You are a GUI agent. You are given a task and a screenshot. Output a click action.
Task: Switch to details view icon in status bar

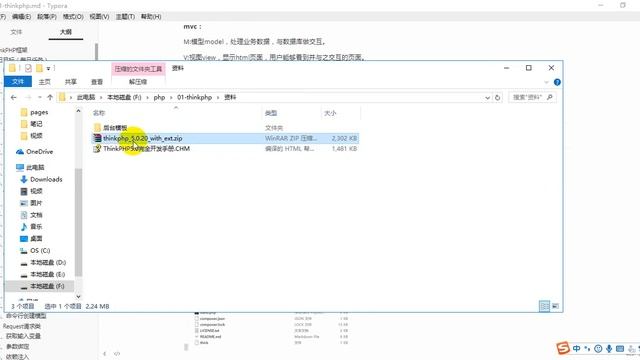pyautogui.click(x=544, y=306)
